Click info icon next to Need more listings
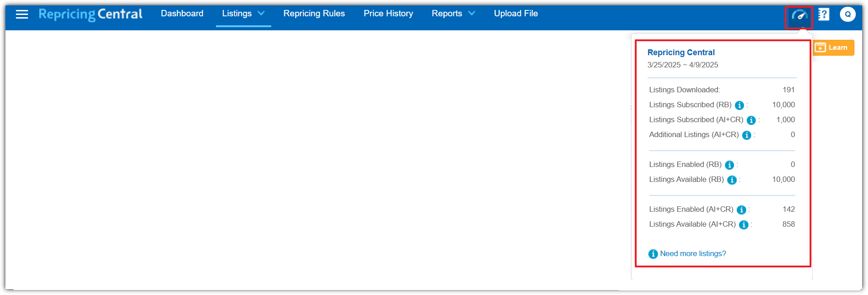 [x=653, y=254]
